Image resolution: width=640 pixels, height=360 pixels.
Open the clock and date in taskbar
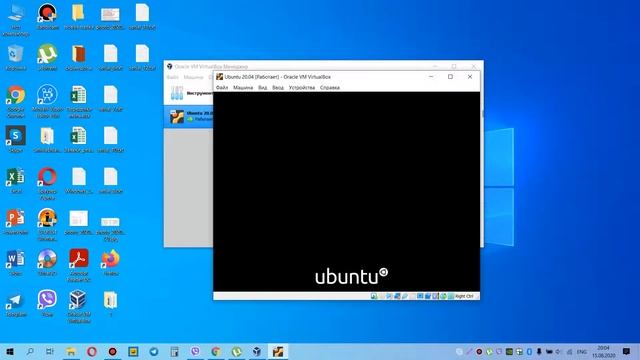click(x=604, y=351)
